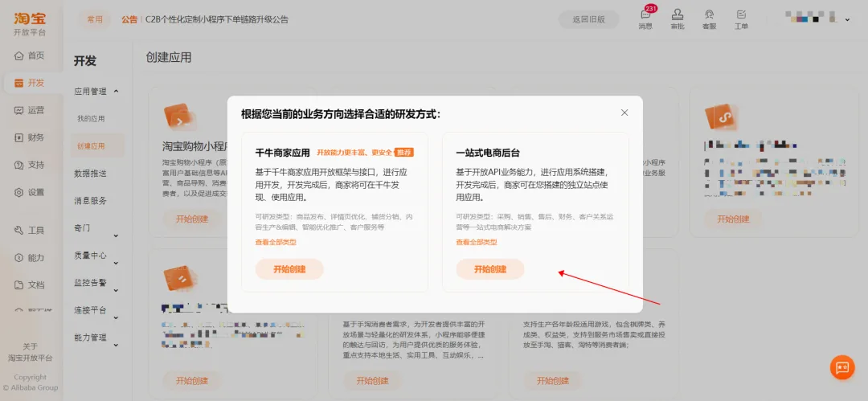
Task: Expand the 奇门 menu chevron
Action: pyautogui.click(x=117, y=235)
